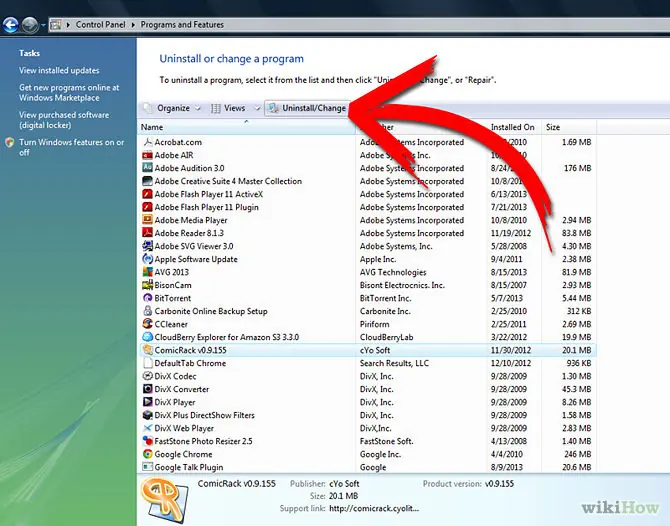Click the Uninstall/Change button

coord(308,108)
